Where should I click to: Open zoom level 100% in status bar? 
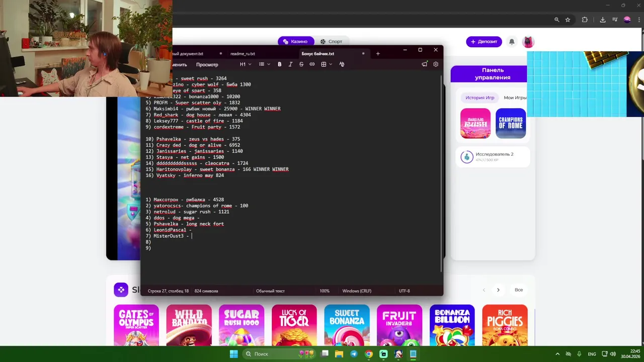pos(325,291)
